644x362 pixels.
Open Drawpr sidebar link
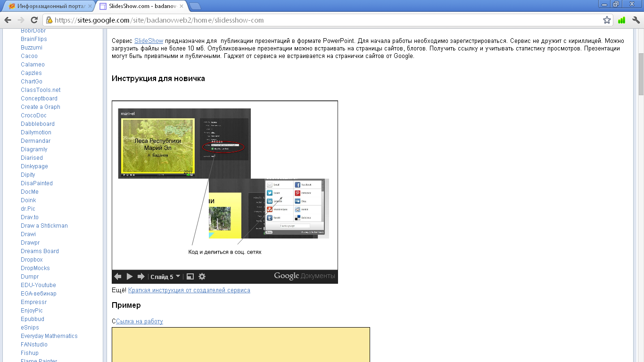point(30,243)
